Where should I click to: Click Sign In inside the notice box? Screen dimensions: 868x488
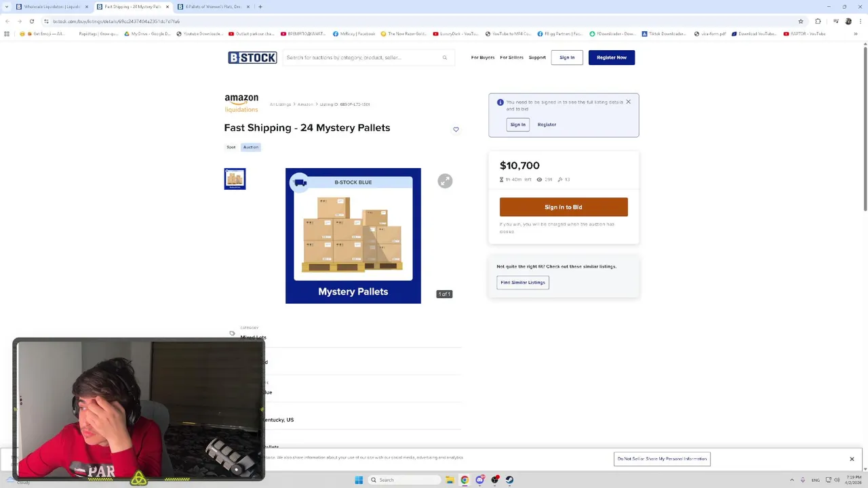(x=518, y=125)
